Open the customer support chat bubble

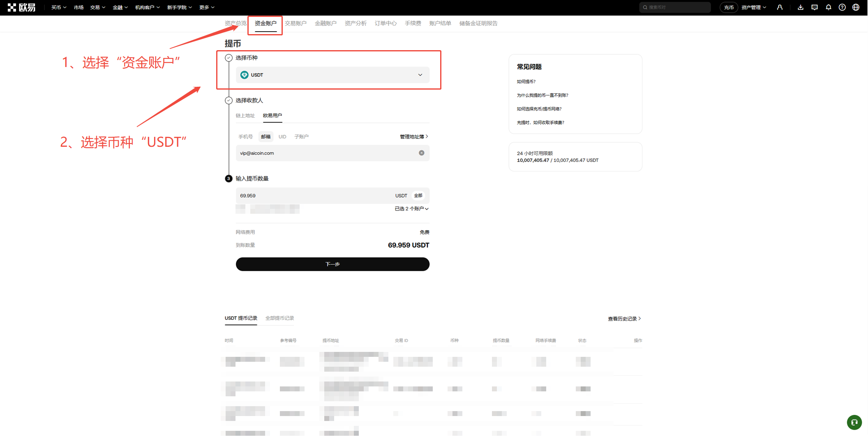pyautogui.click(x=854, y=422)
